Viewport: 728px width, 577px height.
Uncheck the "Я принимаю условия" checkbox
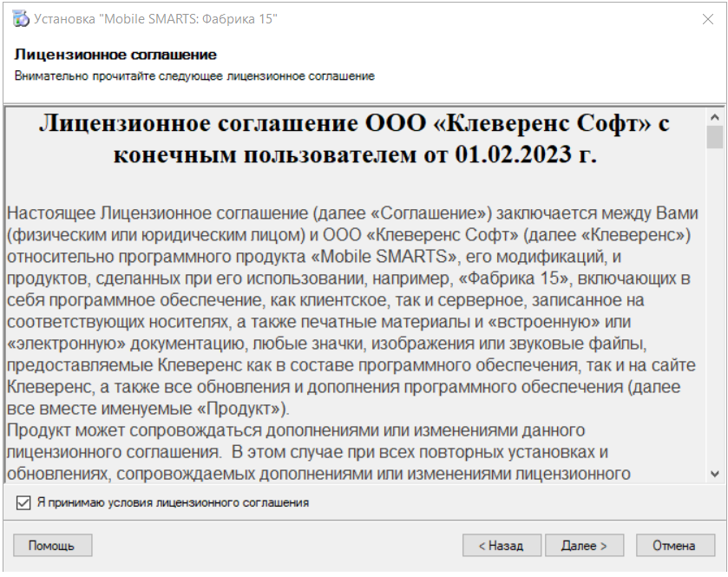click(23, 502)
